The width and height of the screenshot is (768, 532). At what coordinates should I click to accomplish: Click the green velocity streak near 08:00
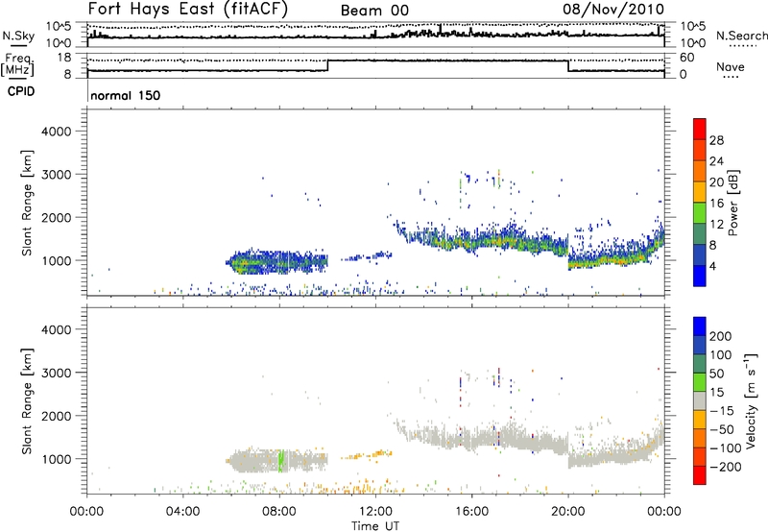click(x=280, y=461)
